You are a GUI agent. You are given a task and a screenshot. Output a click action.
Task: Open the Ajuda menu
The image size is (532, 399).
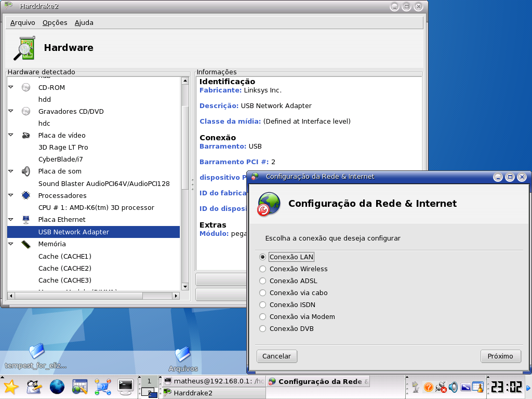(x=84, y=23)
